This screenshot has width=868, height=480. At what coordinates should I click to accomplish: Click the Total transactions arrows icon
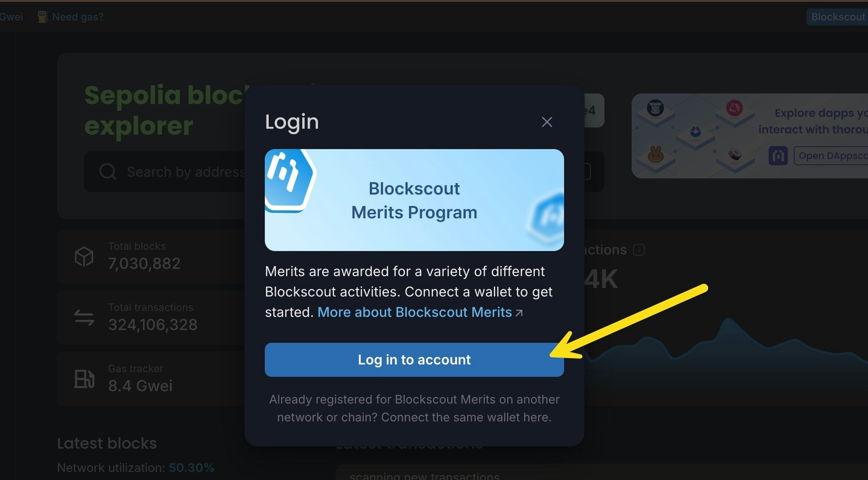pyautogui.click(x=84, y=318)
